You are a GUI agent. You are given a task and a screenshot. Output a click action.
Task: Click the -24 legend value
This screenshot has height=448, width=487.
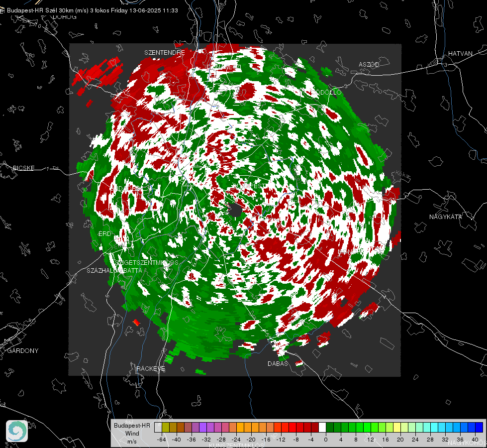[x=236, y=440]
